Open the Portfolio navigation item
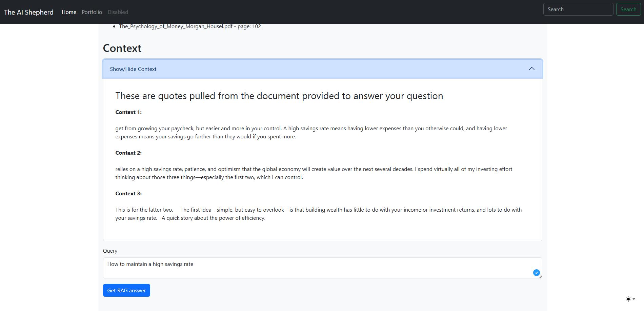644x311 pixels. click(x=92, y=12)
